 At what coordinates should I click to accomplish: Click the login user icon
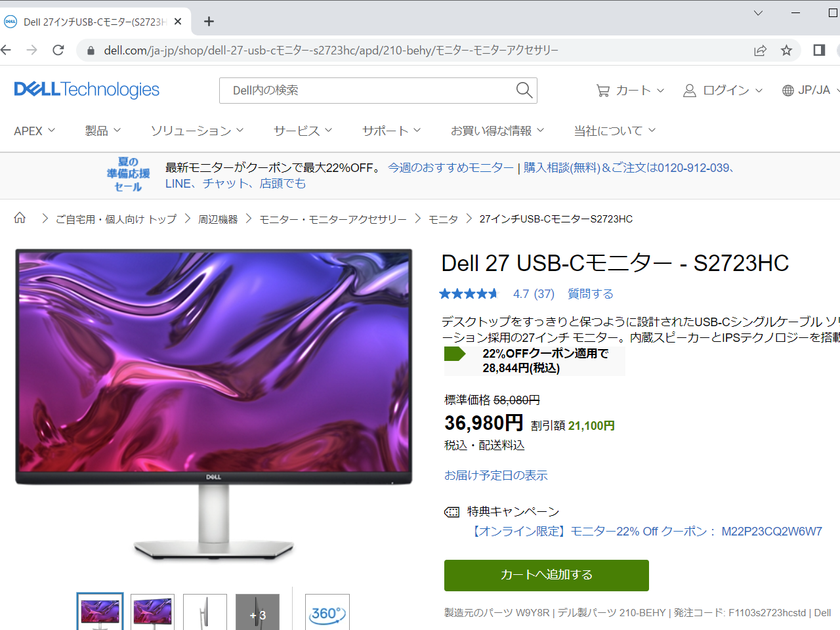(689, 91)
